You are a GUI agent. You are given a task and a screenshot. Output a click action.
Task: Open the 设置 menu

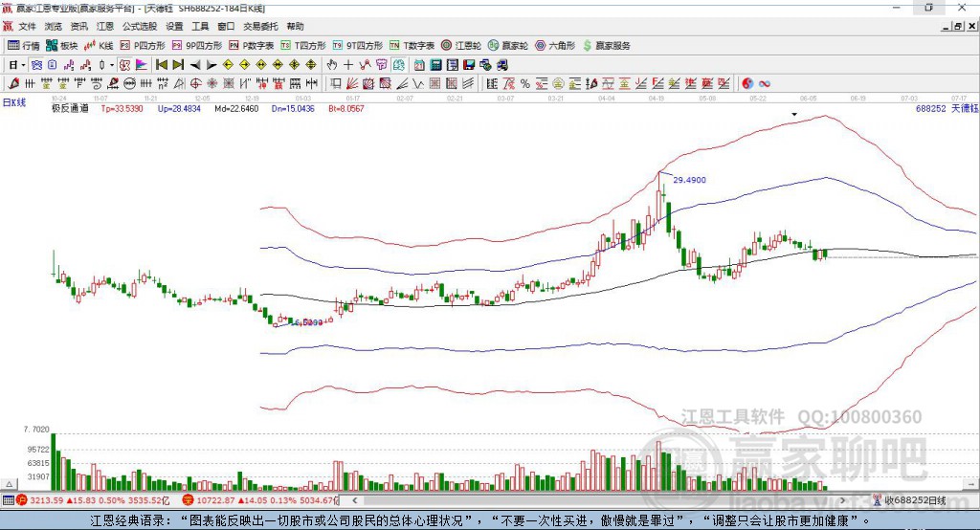click(174, 26)
